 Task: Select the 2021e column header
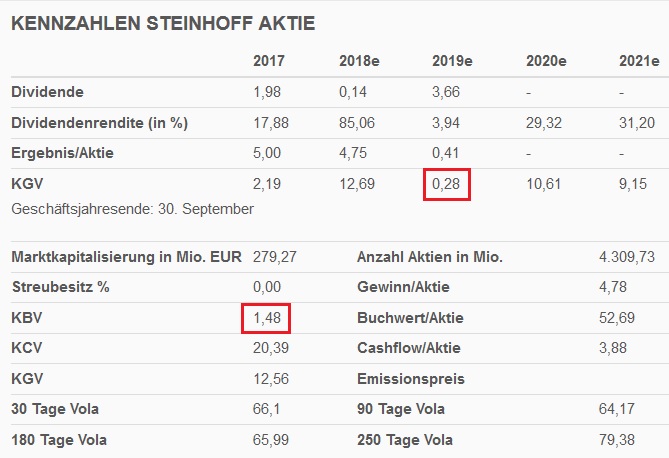pyautogui.click(x=639, y=61)
